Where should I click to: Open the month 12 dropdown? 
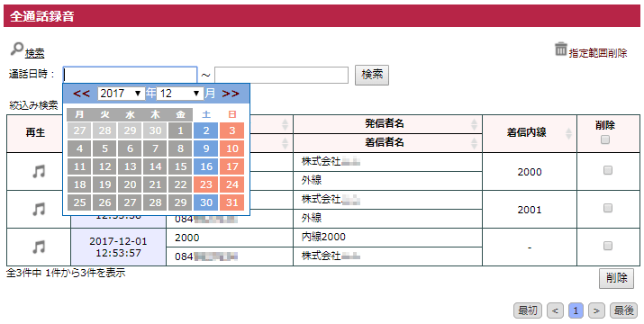click(x=180, y=94)
